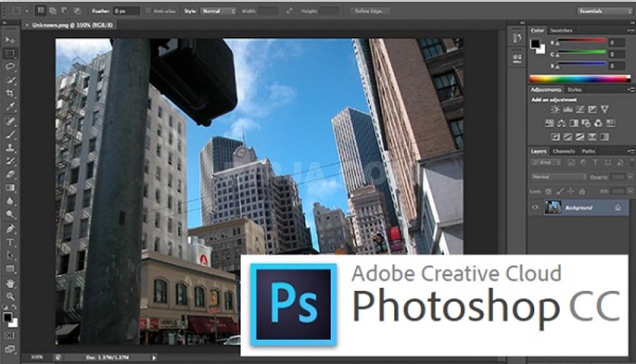Image resolution: width=636 pixels, height=364 pixels.
Task: Open the layer blend mode dropdown
Action: pos(558,177)
